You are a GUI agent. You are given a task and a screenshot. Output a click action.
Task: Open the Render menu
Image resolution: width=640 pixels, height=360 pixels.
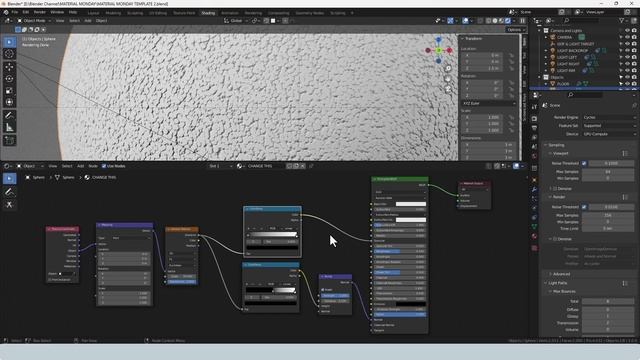(40, 12)
